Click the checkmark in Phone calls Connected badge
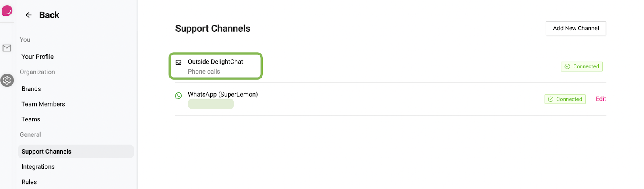 [x=567, y=67]
